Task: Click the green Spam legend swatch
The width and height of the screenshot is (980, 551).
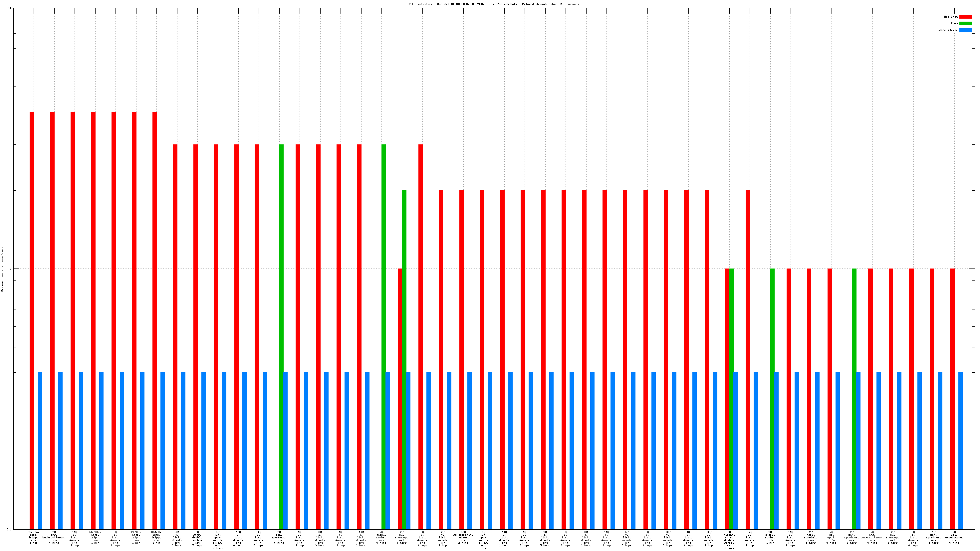Action: click(x=965, y=24)
